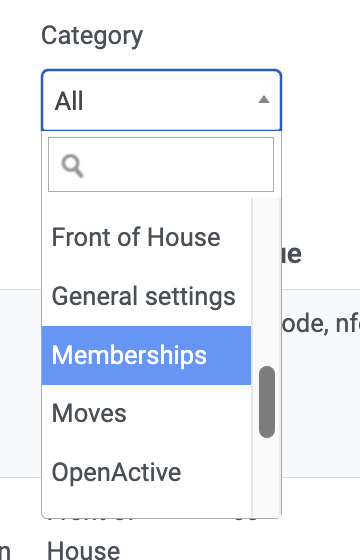Click the "Category" field label
Viewport: 360px width, 560px height.
[x=92, y=36]
